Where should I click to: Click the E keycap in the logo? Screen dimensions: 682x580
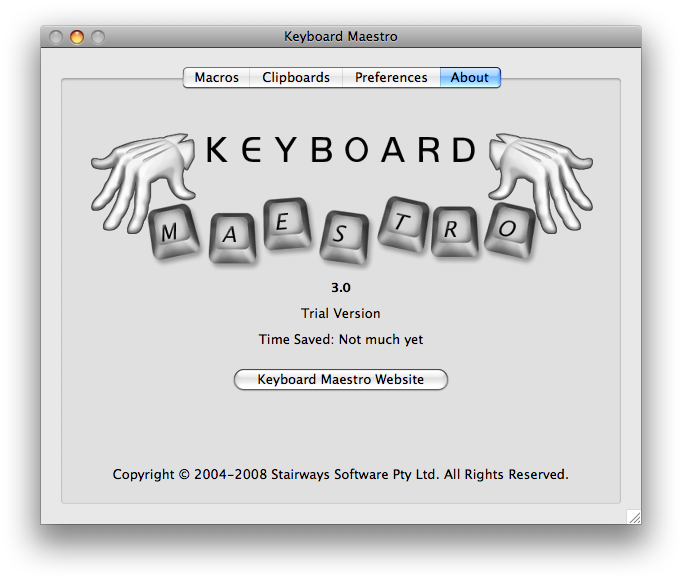[286, 224]
